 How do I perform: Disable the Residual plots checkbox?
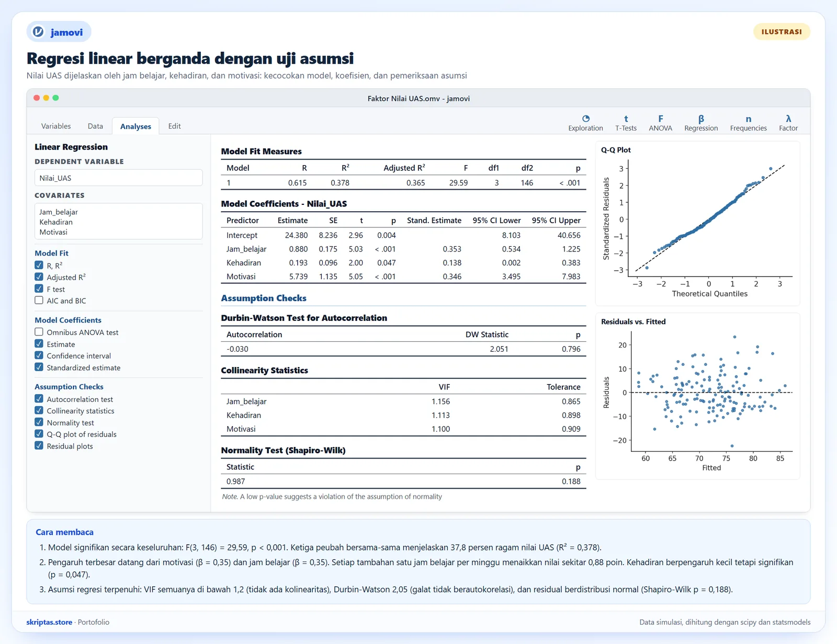tap(39, 445)
